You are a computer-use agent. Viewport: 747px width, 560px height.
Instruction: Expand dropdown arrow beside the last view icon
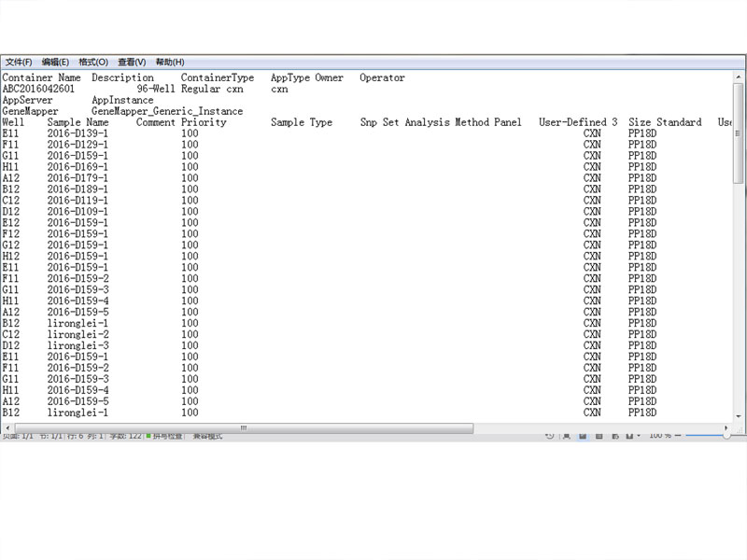coord(639,436)
